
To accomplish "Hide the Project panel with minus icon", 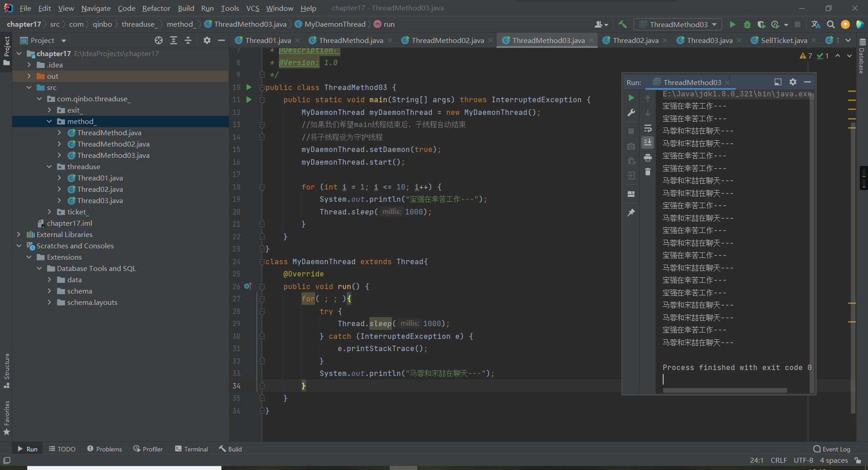I will pos(222,40).
